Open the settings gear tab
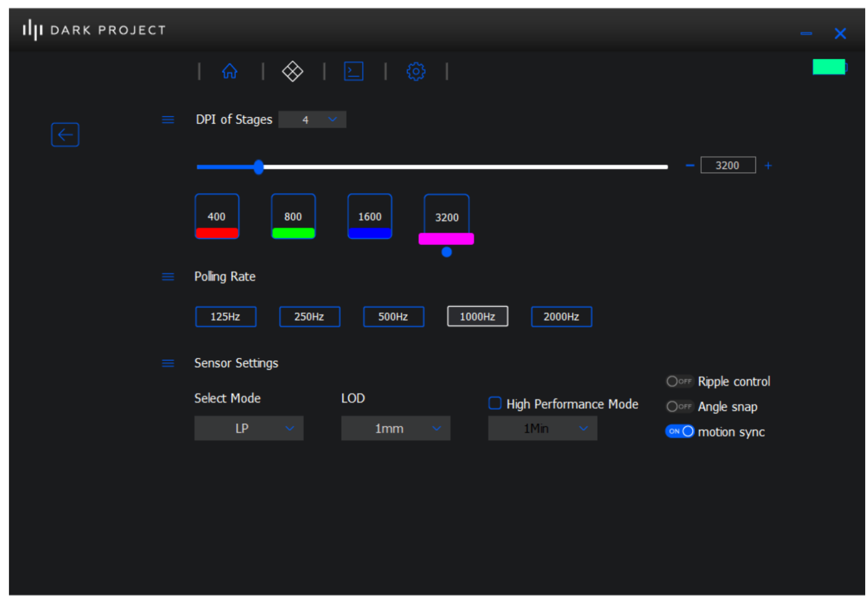 (x=416, y=71)
